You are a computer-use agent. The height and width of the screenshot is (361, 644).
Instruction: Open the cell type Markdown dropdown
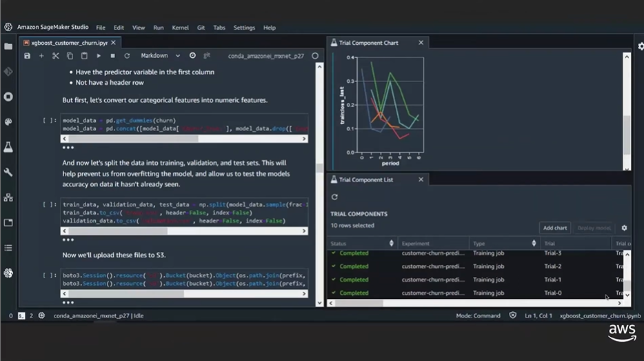click(160, 55)
